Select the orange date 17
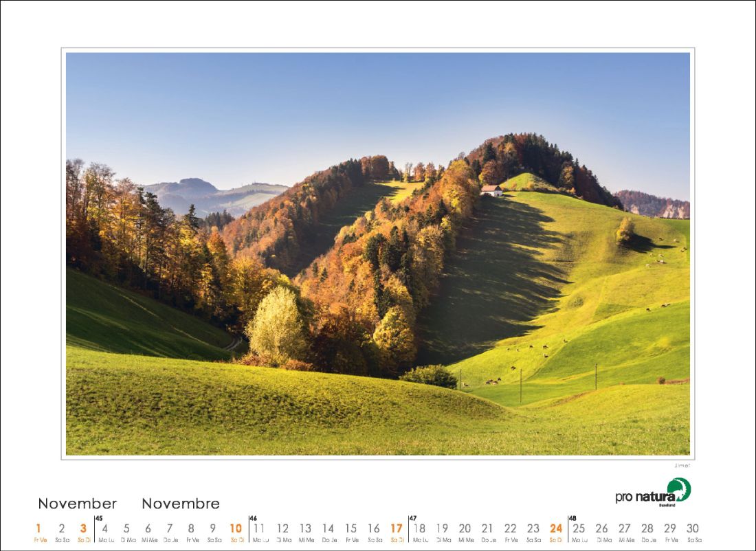The height and width of the screenshot is (551, 756). point(395,529)
